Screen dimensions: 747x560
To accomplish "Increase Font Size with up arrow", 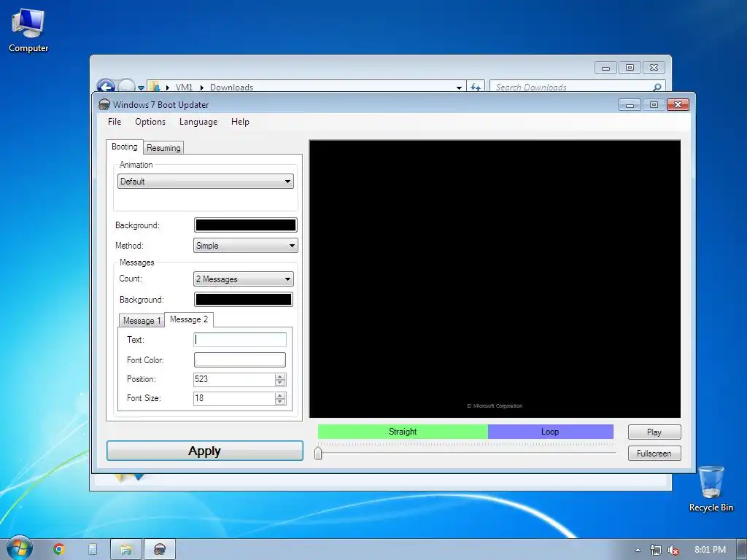I will 280,395.
